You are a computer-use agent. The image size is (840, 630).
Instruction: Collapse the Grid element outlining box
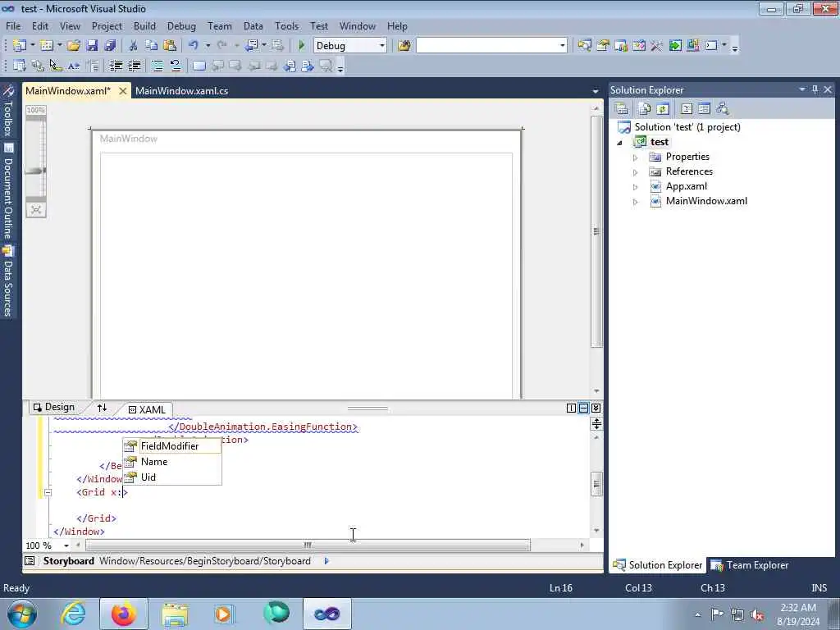(x=48, y=492)
